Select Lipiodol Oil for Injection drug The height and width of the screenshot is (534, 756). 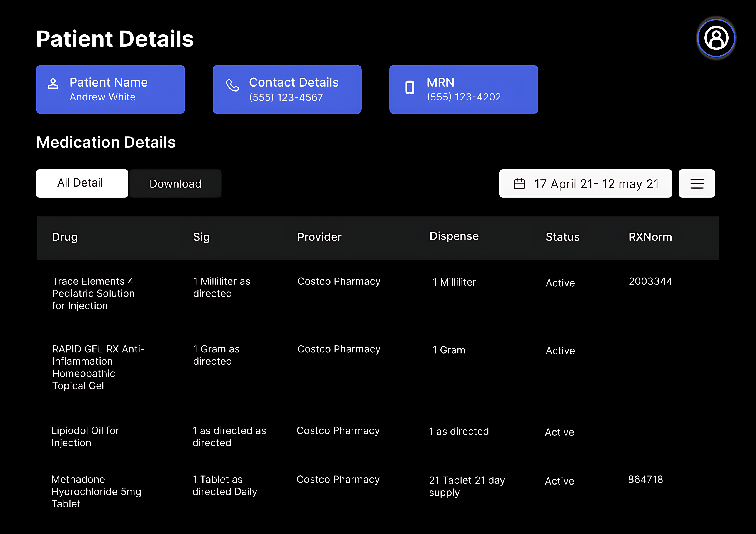85,437
